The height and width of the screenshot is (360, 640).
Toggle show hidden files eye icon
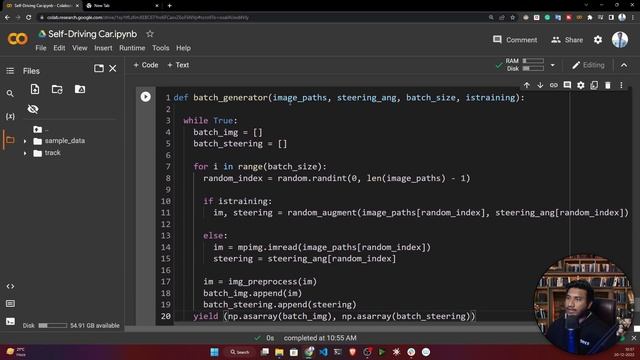click(x=33, y=109)
